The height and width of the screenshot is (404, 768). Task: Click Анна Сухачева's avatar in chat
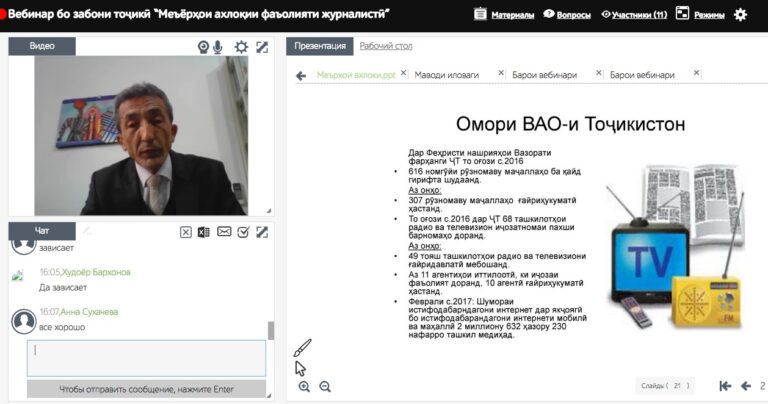pyautogui.click(x=24, y=321)
